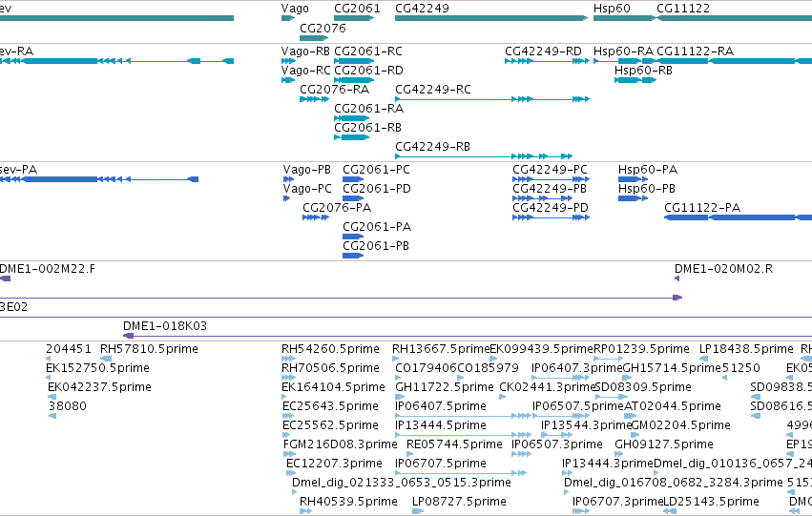Select EST EK152750.5prime

pos(98,368)
